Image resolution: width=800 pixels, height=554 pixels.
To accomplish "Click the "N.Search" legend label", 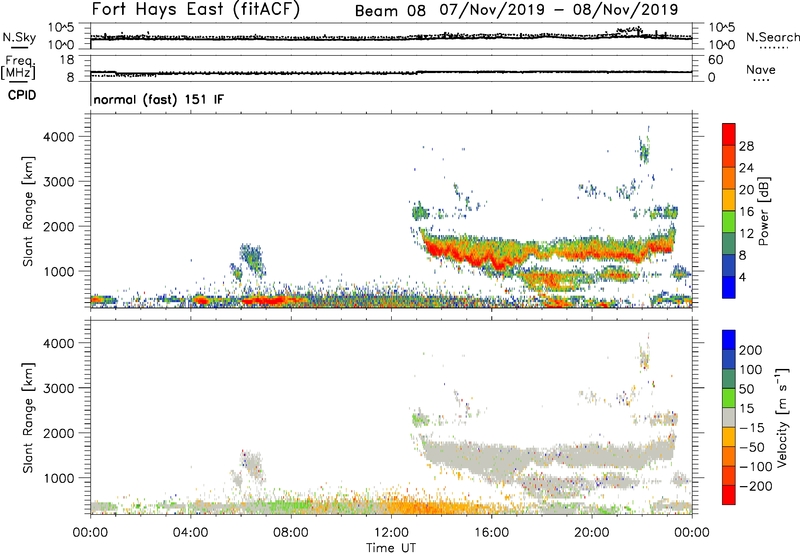I will coord(772,37).
